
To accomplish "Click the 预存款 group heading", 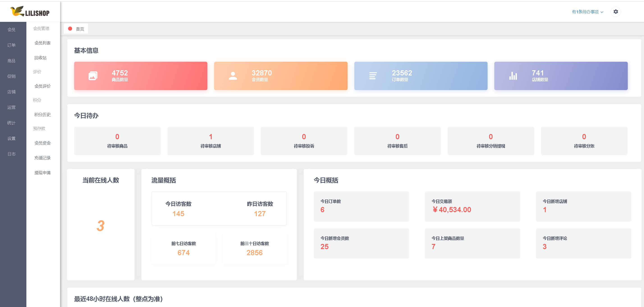I will (x=39, y=128).
